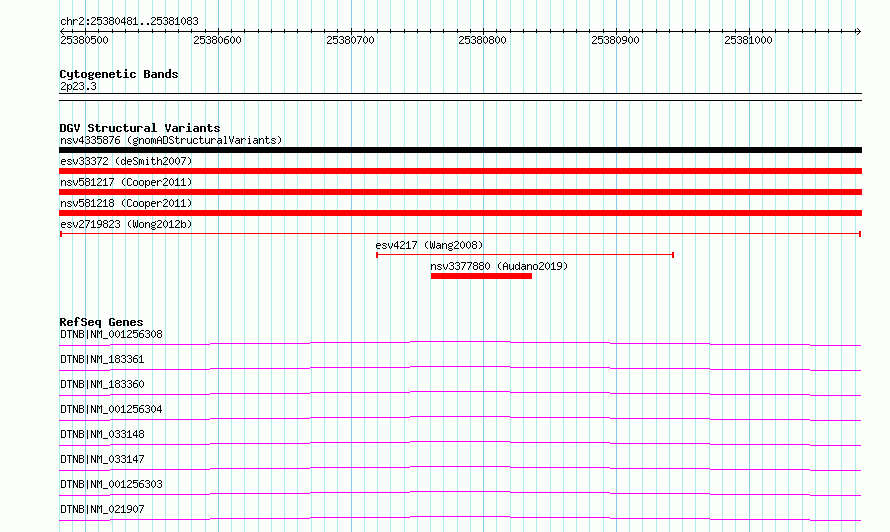Click the chr2:25380481..25381083 region label
The width and height of the screenshot is (890, 532).
point(129,21)
